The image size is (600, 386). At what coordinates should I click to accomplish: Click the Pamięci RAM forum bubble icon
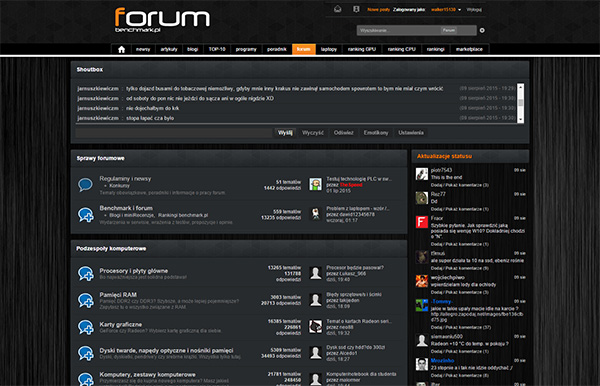pyautogui.click(x=86, y=300)
